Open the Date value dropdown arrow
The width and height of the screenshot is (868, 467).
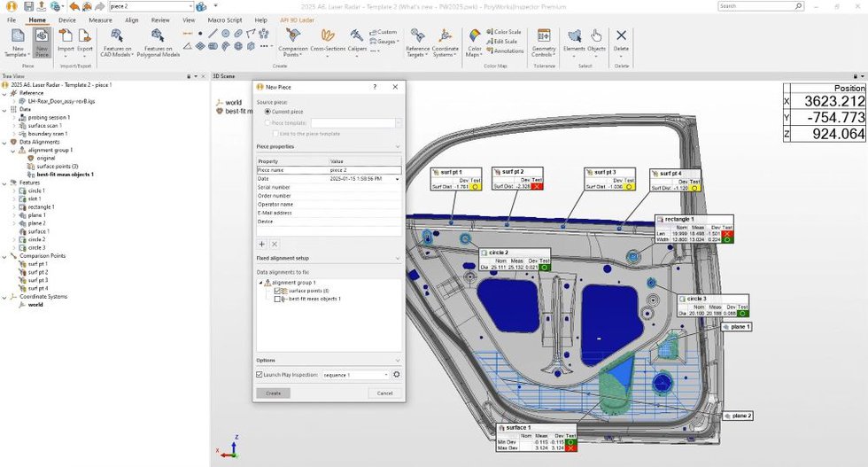click(x=397, y=179)
